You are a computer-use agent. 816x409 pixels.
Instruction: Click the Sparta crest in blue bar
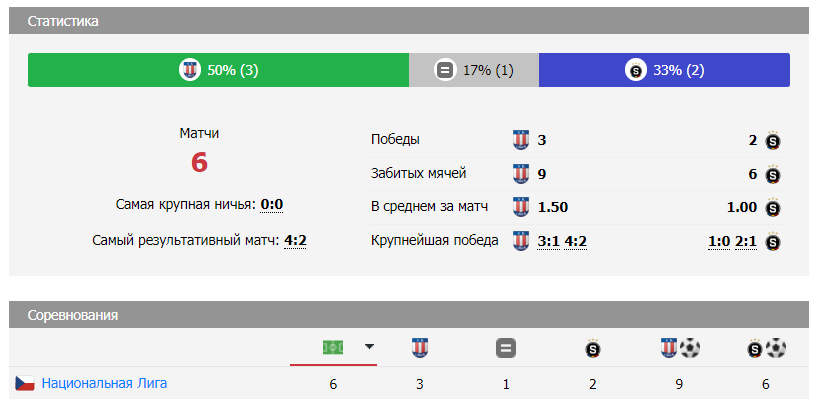tap(635, 70)
